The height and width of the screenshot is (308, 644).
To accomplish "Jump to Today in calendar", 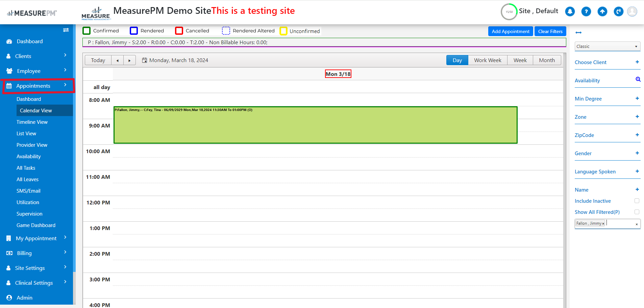I will pyautogui.click(x=98, y=60).
